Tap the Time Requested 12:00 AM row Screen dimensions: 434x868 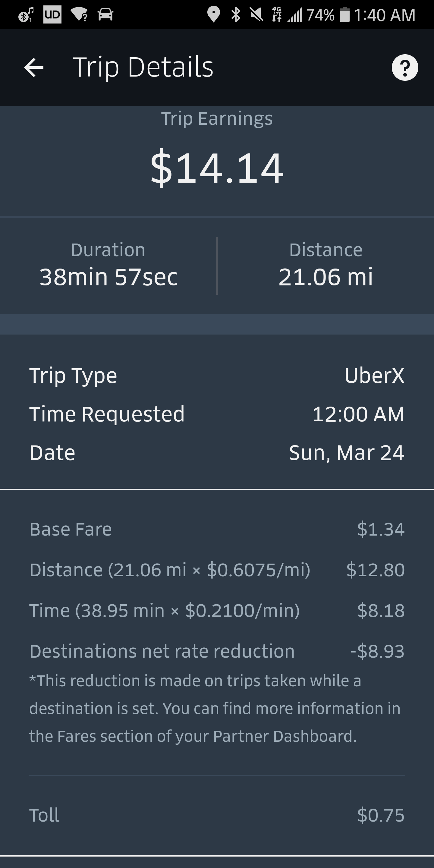pos(217,414)
